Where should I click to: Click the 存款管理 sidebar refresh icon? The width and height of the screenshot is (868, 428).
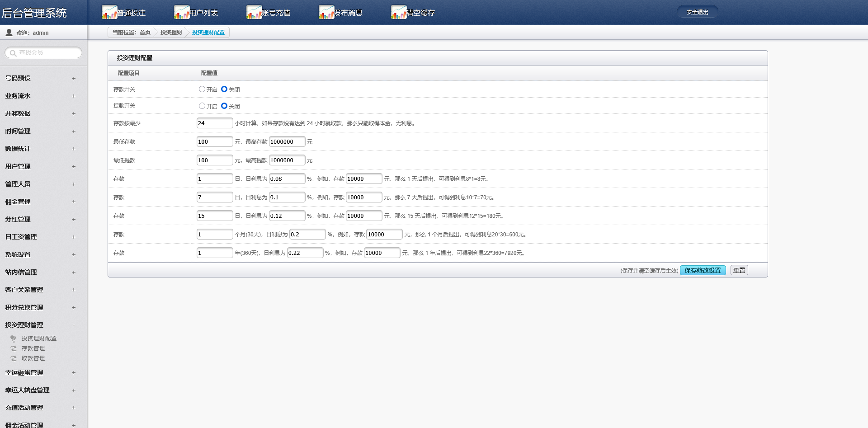[14, 348]
